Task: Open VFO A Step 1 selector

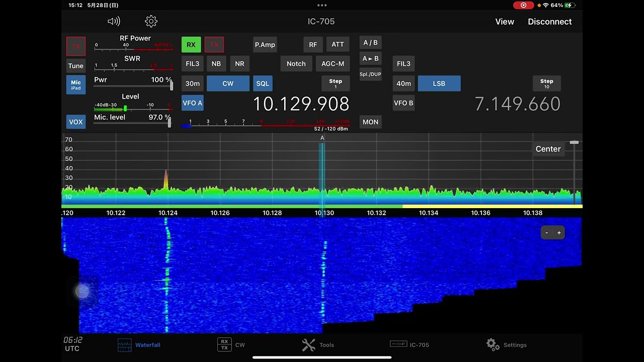Action: [336, 83]
